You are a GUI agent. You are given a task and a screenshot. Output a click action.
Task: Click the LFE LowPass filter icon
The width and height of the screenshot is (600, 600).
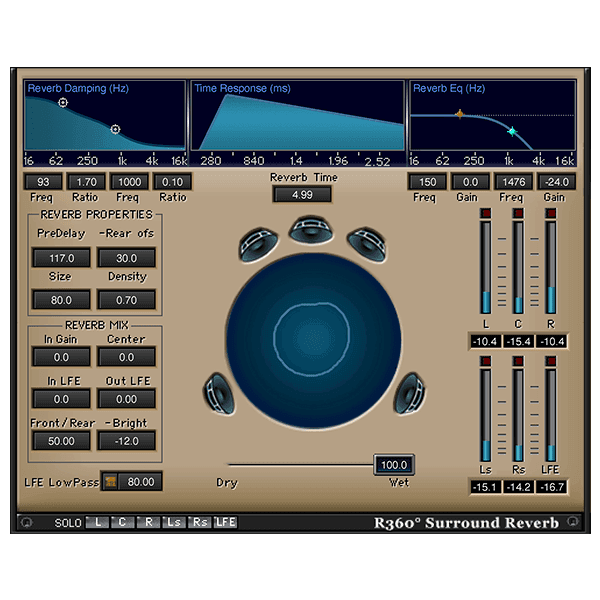111,481
